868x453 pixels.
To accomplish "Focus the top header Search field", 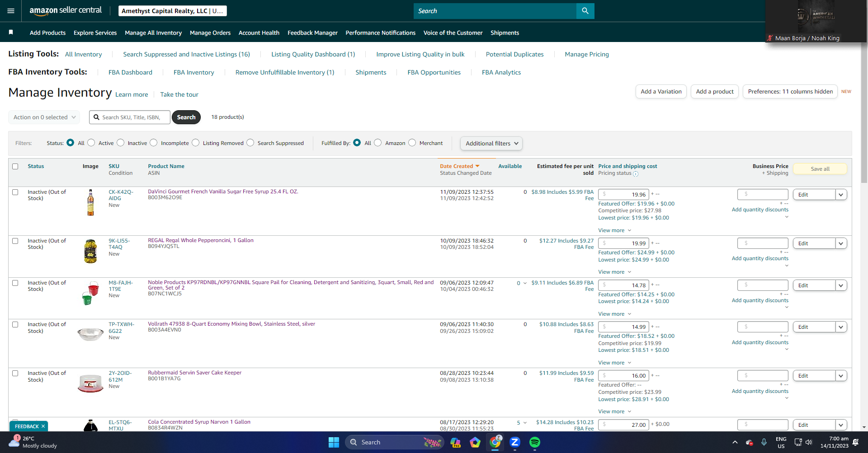I will pos(495,11).
